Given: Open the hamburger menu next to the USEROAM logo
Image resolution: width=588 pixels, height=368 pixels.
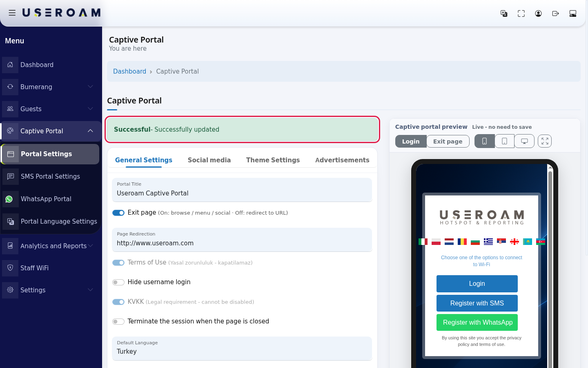Looking at the screenshot, I should (12, 13).
